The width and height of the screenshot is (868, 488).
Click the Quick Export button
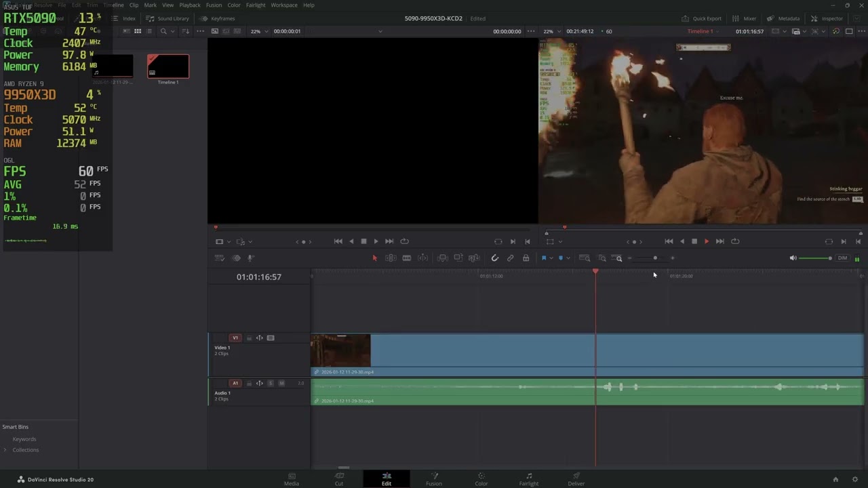point(702,18)
